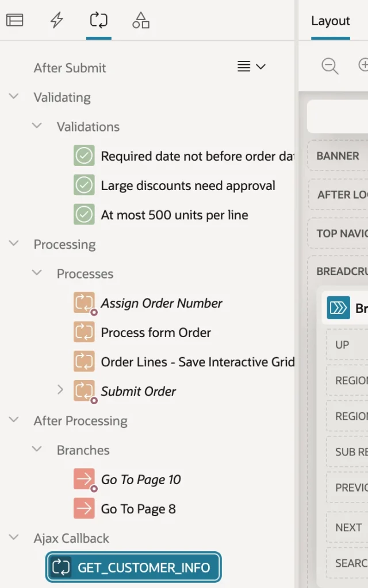Collapse the Processes node
Viewport: 368px width, 588px height.
pyautogui.click(x=37, y=273)
